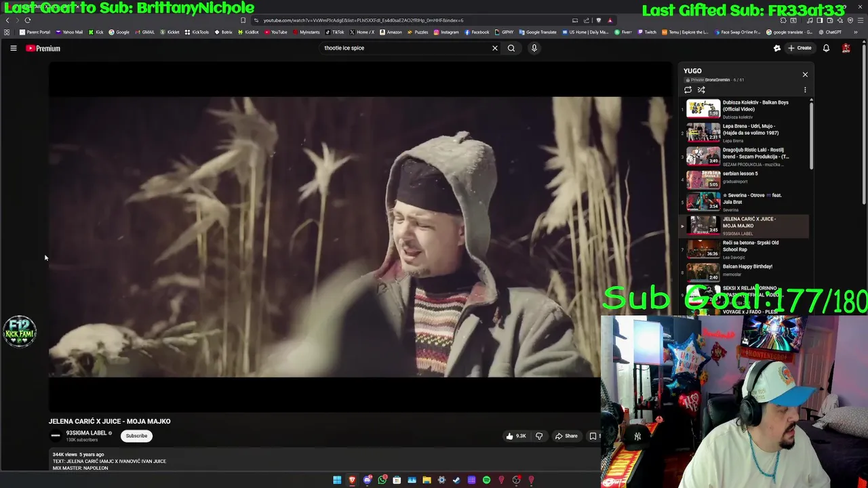Open the playlist three-dot options menu

pos(805,89)
